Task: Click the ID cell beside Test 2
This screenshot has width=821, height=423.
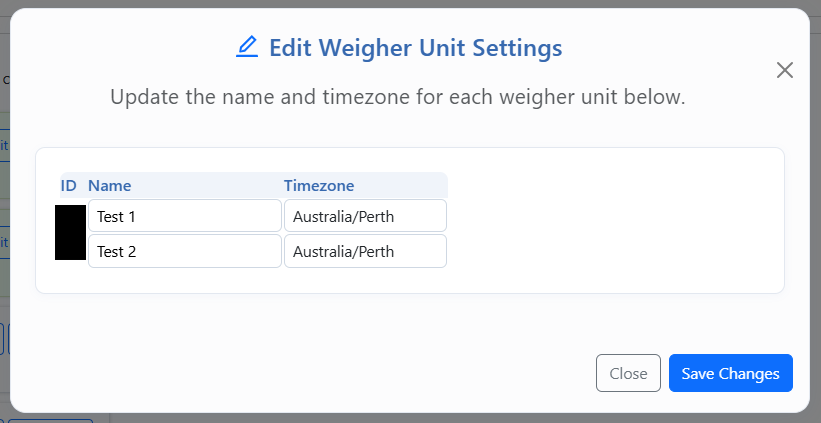Action: click(70, 248)
